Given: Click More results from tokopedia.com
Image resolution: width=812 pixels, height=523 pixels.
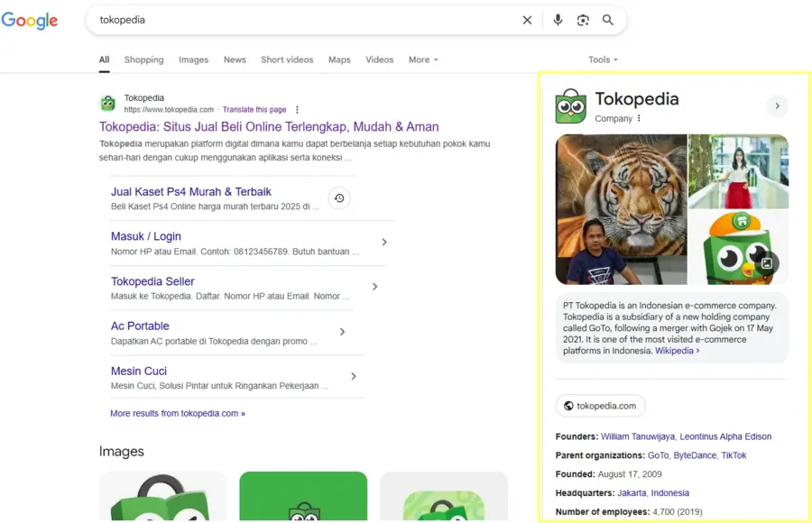Looking at the screenshot, I should tap(178, 413).
